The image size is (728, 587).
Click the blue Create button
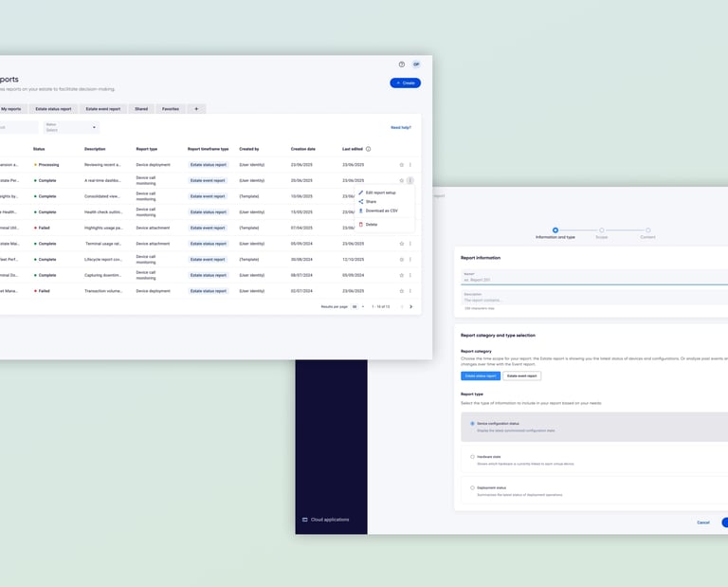(406, 83)
